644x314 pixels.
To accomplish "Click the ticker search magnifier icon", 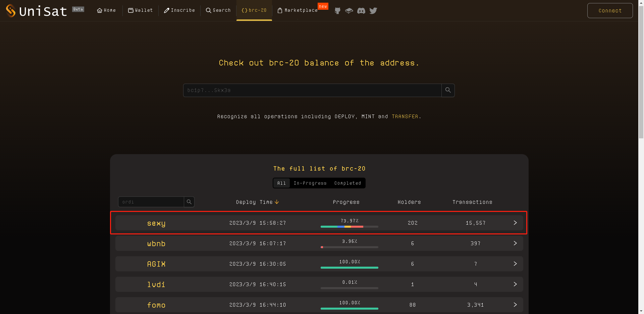I will (x=189, y=202).
